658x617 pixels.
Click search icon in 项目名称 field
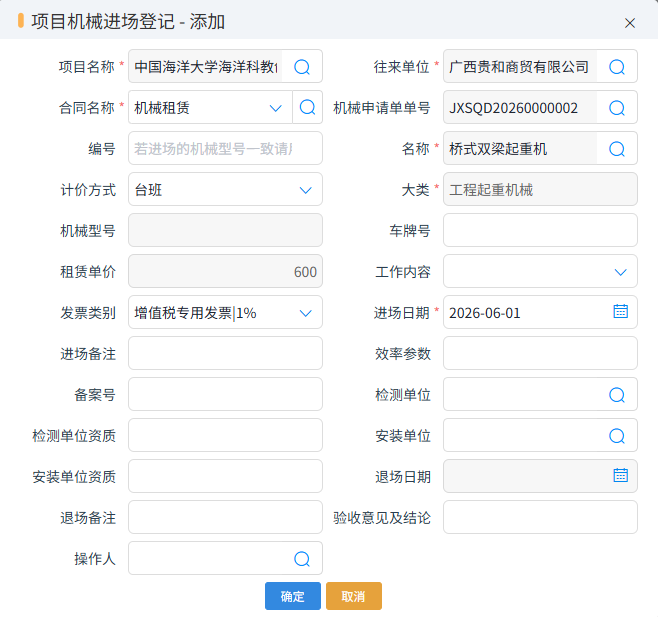tap(302, 67)
